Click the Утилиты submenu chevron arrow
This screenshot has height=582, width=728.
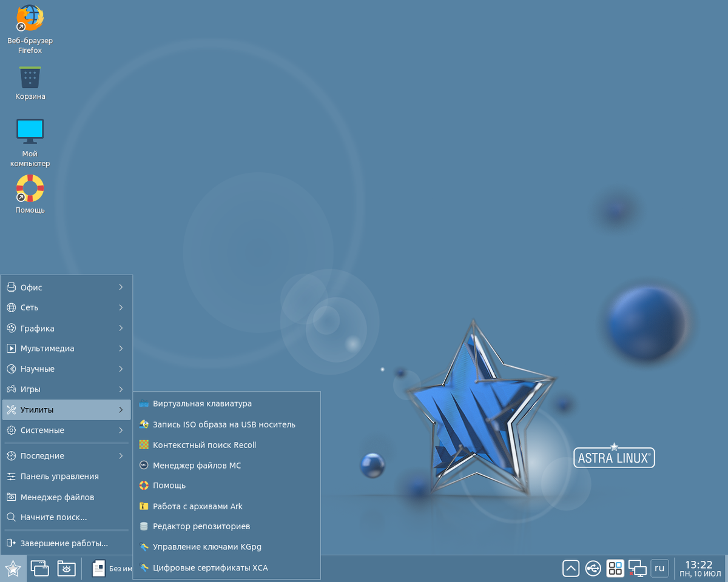click(121, 410)
